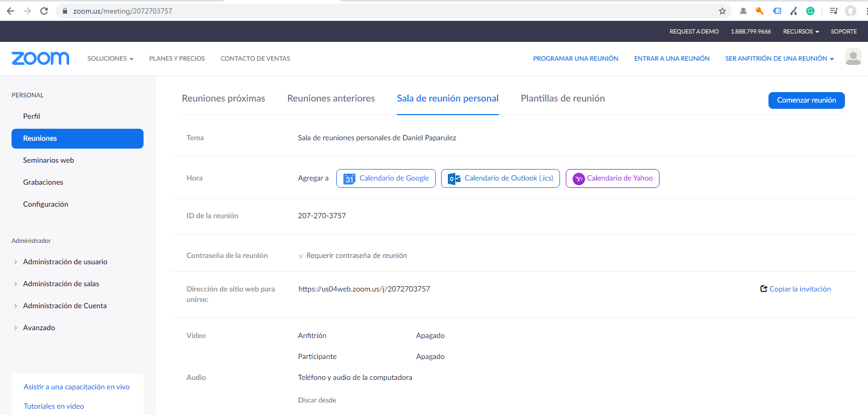
Task: Click the Participante video Apagado value
Action: click(430, 356)
